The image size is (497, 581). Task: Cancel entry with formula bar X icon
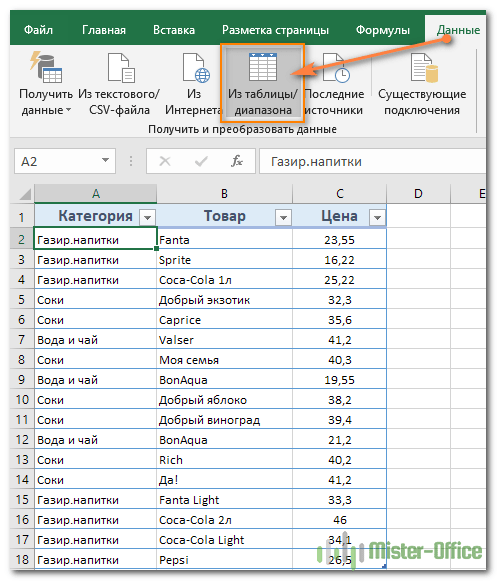[165, 161]
